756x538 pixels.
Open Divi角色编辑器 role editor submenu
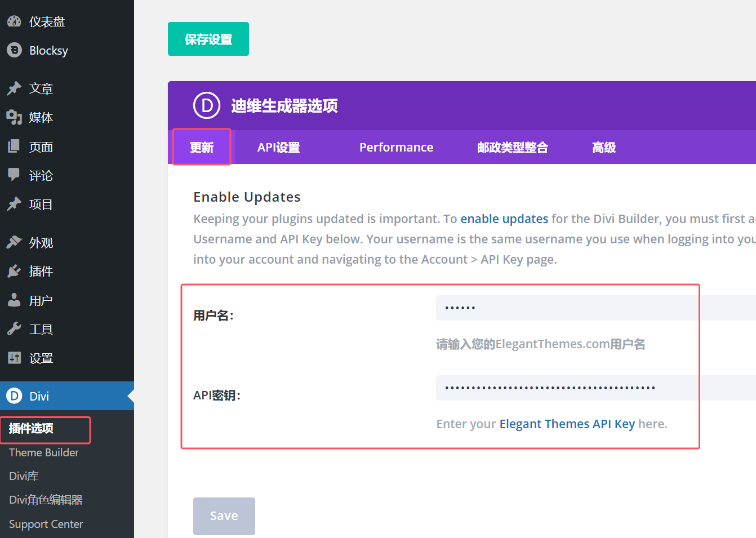click(x=46, y=500)
